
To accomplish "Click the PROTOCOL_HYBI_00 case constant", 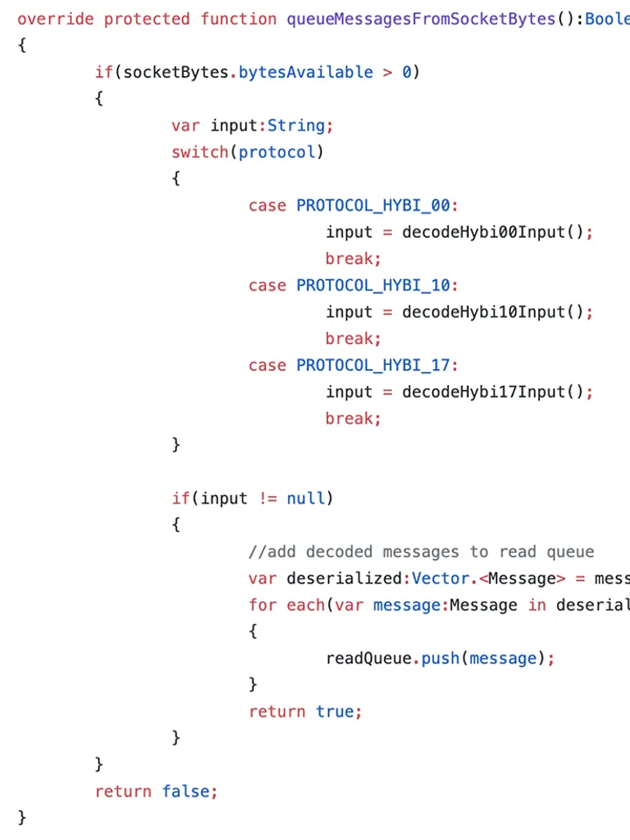I will (374, 206).
